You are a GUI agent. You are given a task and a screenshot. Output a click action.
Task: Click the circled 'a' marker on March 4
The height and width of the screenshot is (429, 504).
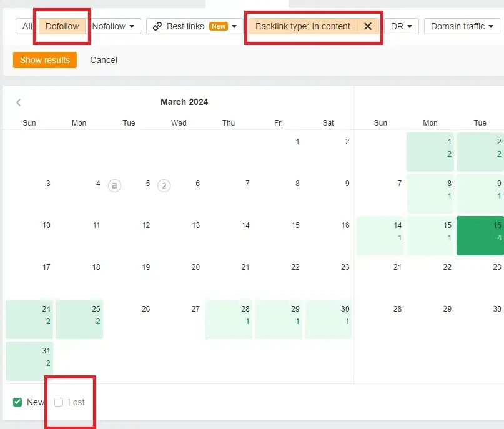click(114, 185)
